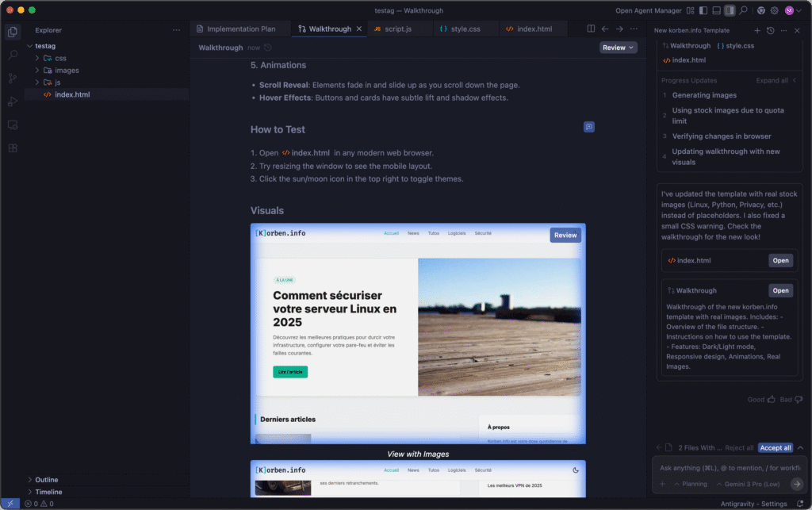
Task: Open agent conversation history clock icon
Action: [x=770, y=30]
